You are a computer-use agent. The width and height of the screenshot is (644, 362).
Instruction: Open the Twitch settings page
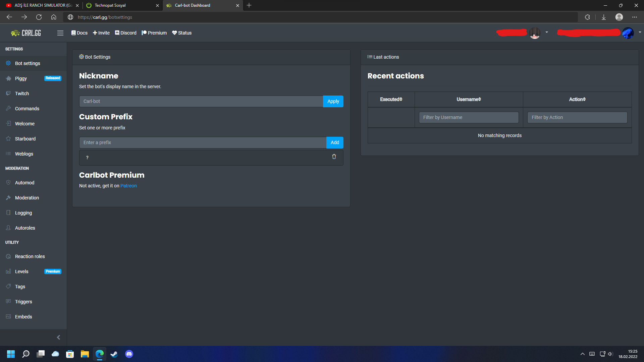(22, 94)
